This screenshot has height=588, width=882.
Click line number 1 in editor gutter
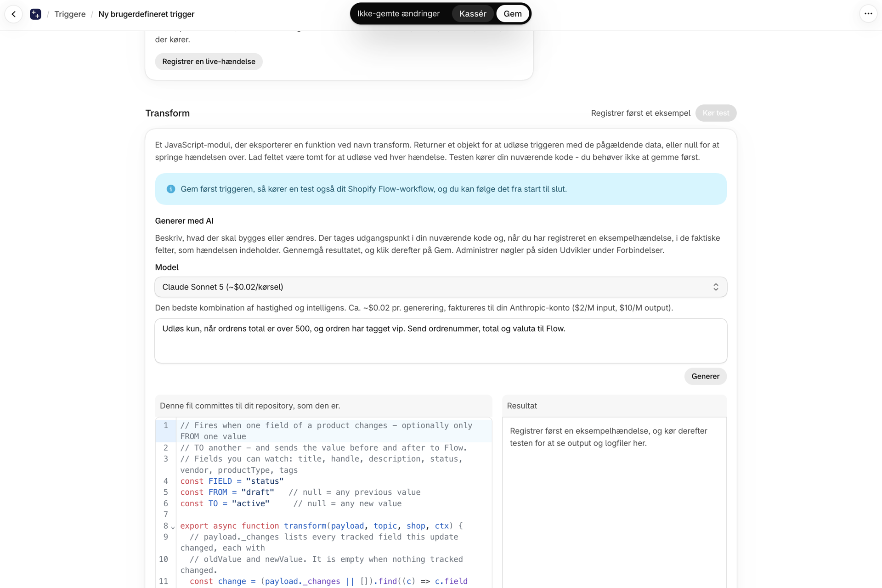[x=166, y=425]
